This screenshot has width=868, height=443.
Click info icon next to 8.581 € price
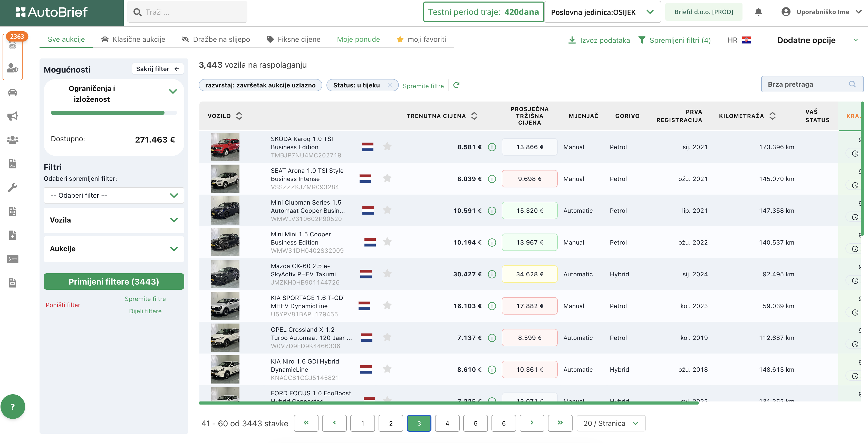pyautogui.click(x=492, y=147)
